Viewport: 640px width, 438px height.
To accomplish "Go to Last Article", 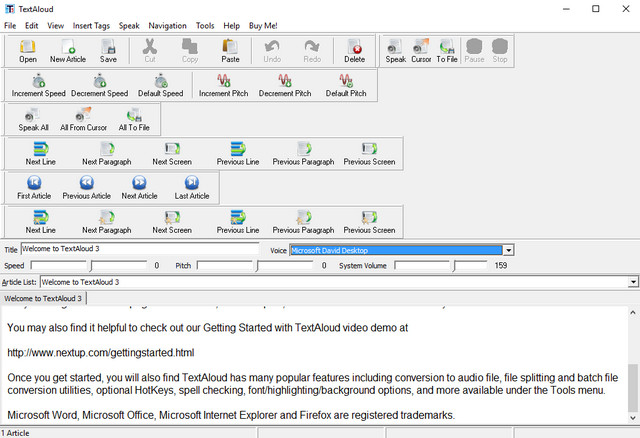I will (x=192, y=188).
